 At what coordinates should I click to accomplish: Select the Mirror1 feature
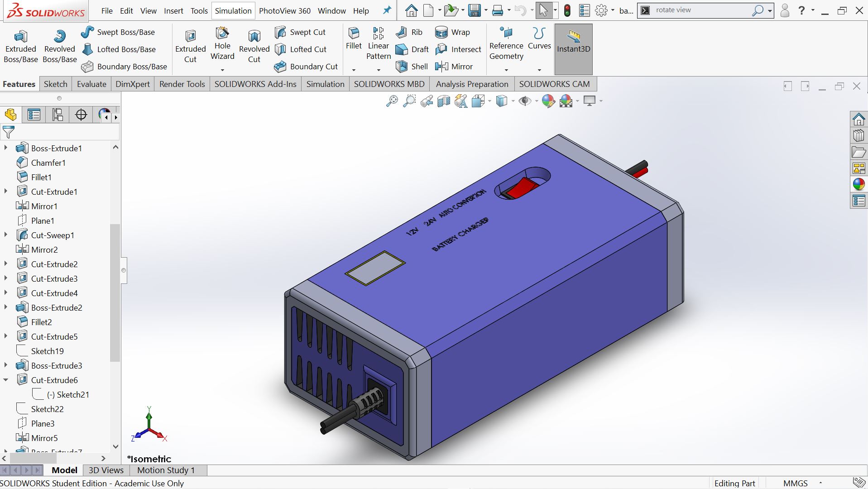coord(37,206)
